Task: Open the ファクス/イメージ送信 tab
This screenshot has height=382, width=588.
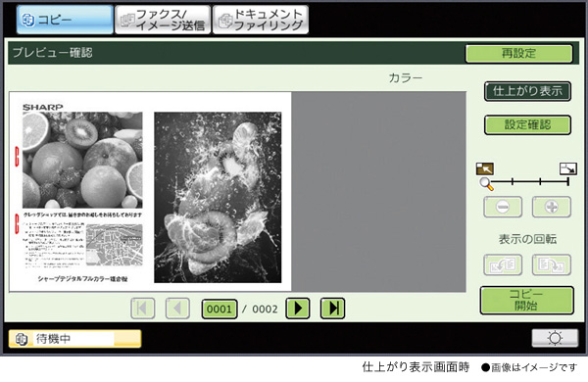Action: [163, 20]
